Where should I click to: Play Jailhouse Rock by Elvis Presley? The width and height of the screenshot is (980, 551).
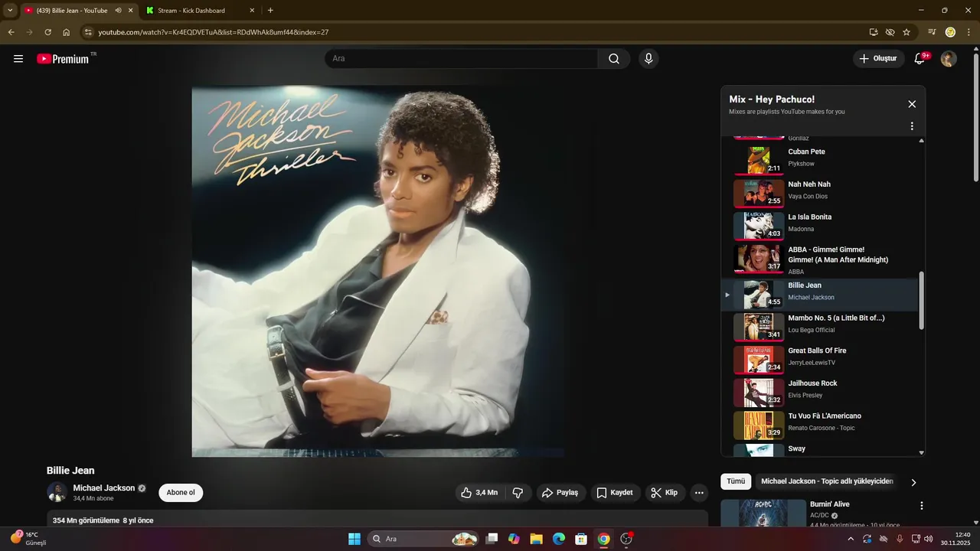820,393
